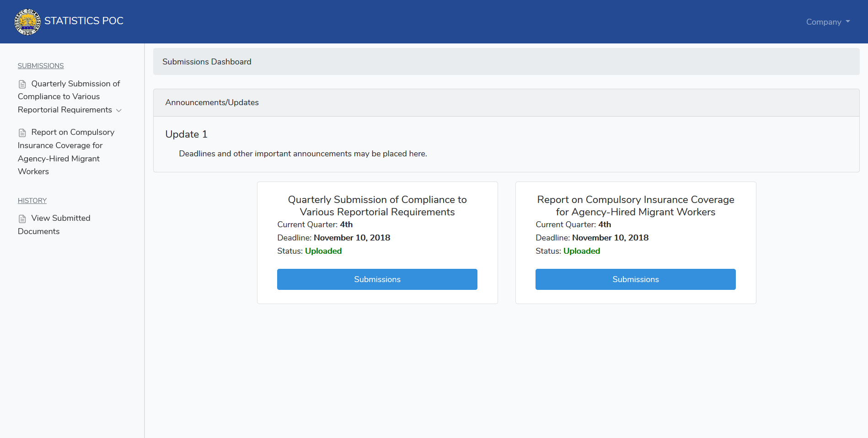Image resolution: width=868 pixels, height=438 pixels.
Task: Click the Company dropdown caret arrow
Action: pyautogui.click(x=848, y=21)
